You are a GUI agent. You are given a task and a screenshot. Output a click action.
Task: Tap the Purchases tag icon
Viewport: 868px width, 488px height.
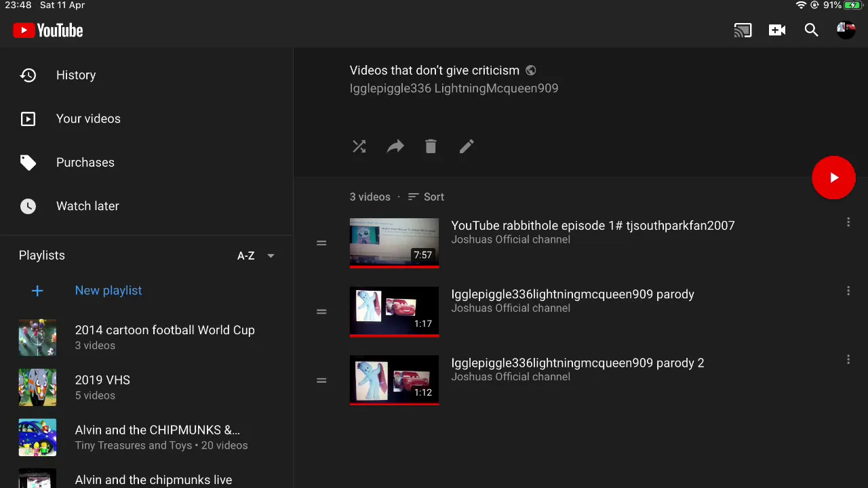click(28, 163)
